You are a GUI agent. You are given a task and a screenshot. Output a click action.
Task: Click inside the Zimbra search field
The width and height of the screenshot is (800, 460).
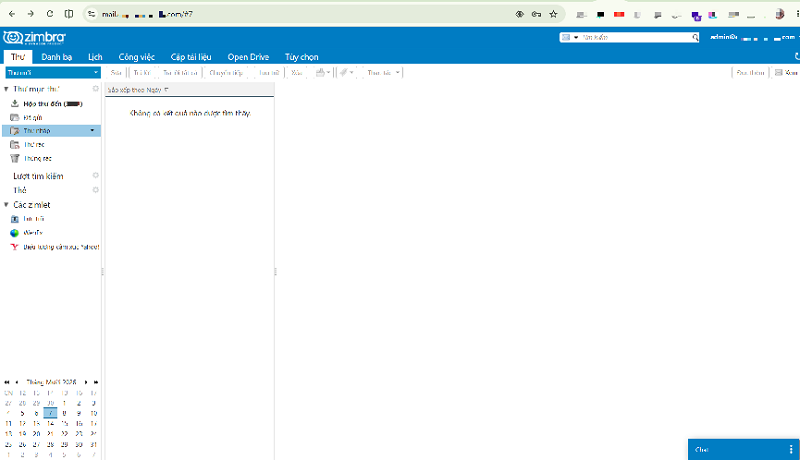(x=636, y=37)
